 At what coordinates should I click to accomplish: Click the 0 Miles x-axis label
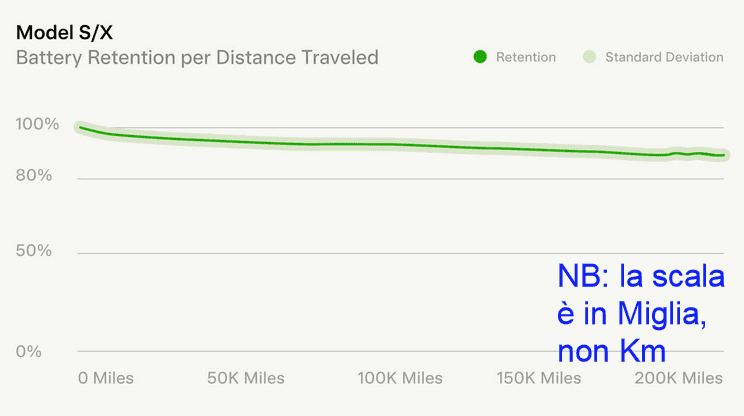tap(106, 379)
